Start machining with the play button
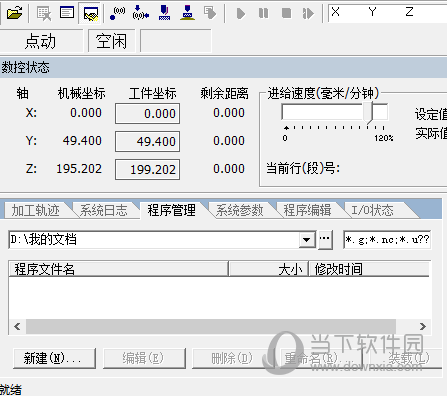The height and width of the screenshot is (396, 447). click(x=241, y=14)
